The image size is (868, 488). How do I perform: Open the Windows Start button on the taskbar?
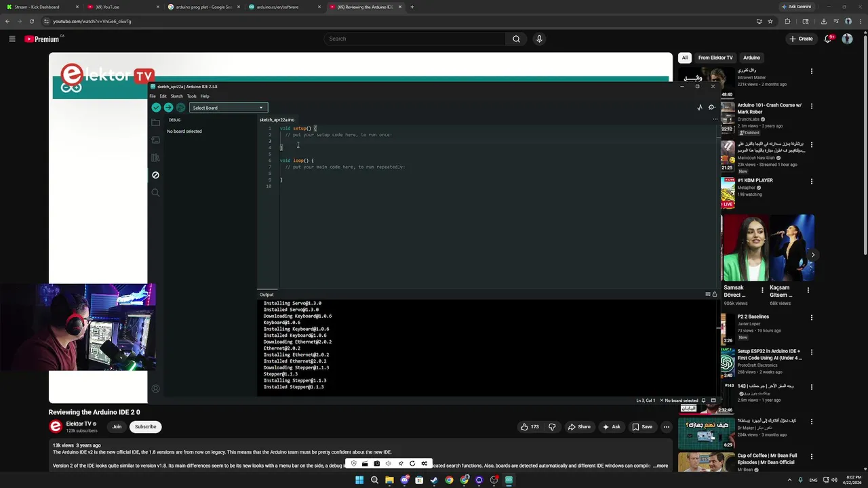pyautogui.click(x=359, y=480)
